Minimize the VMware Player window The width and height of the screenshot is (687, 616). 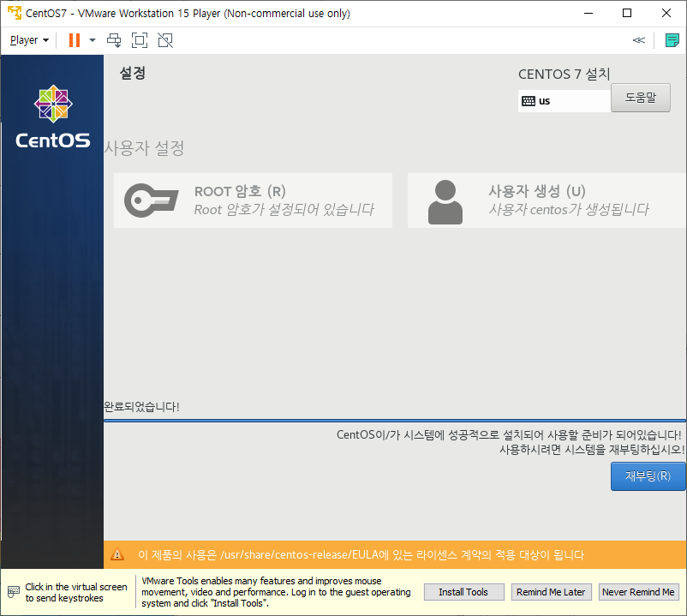pyautogui.click(x=588, y=13)
